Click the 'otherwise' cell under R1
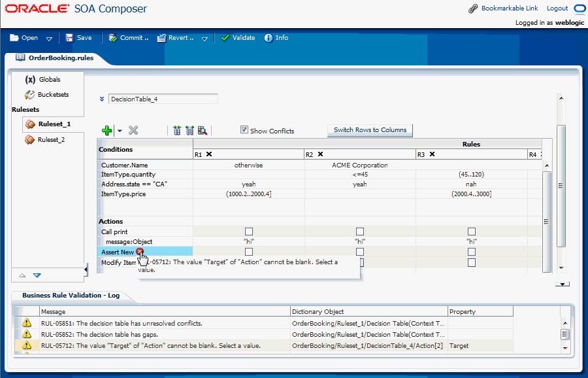588x378 pixels. point(249,165)
